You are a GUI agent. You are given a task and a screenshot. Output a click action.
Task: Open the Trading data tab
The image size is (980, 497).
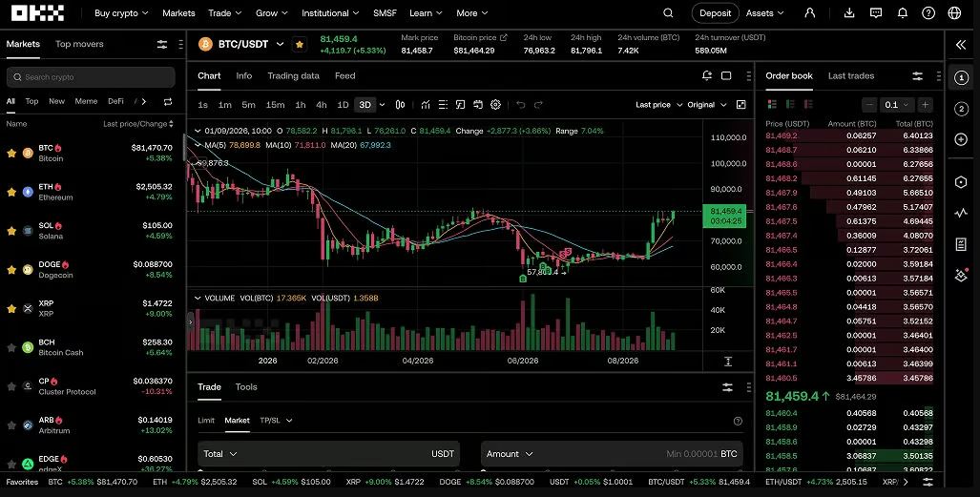pyautogui.click(x=293, y=75)
